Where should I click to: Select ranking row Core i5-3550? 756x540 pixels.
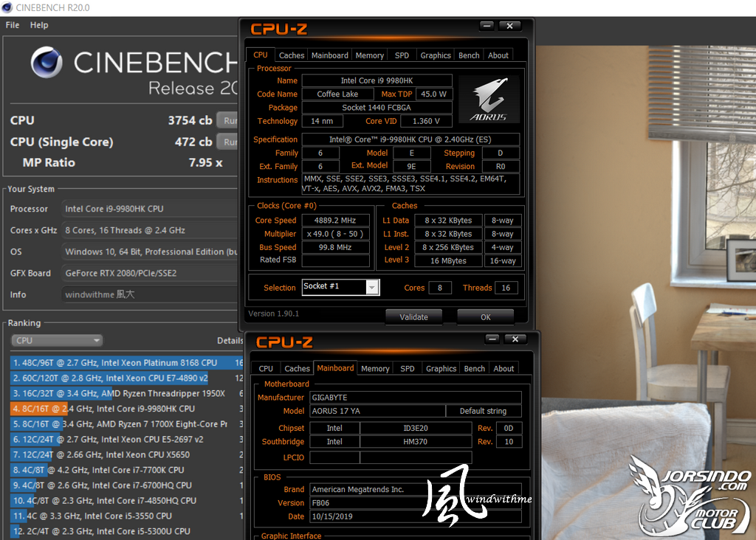pos(126,516)
